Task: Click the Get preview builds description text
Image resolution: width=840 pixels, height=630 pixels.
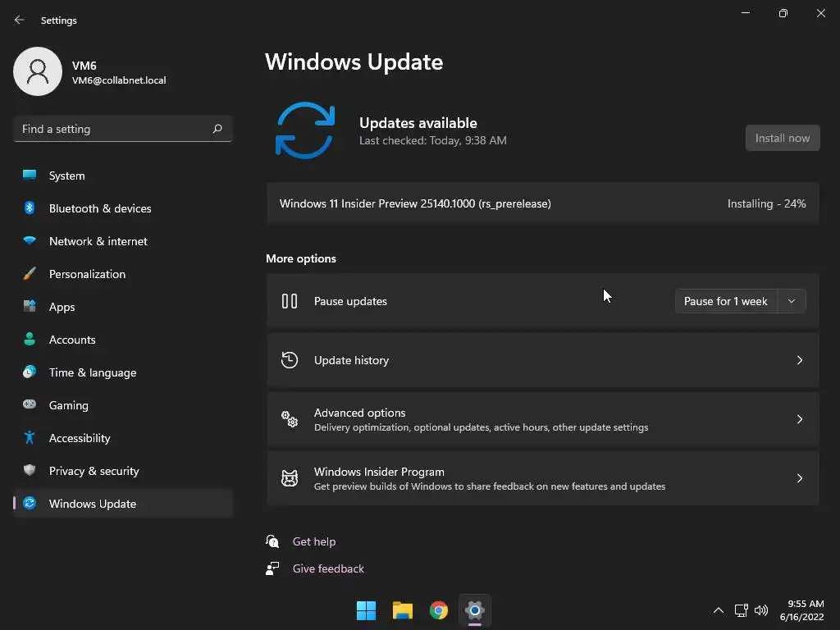Action: (x=490, y=486)
